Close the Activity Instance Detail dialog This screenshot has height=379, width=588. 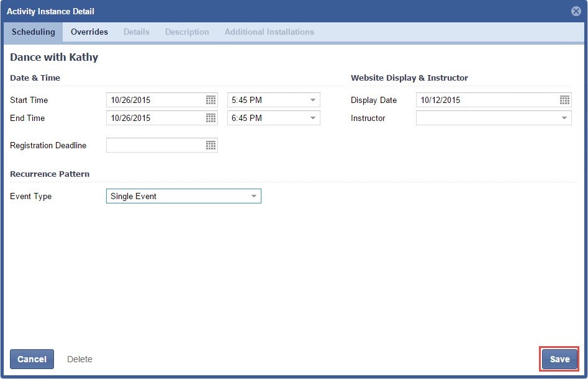(x=576, y=11)
